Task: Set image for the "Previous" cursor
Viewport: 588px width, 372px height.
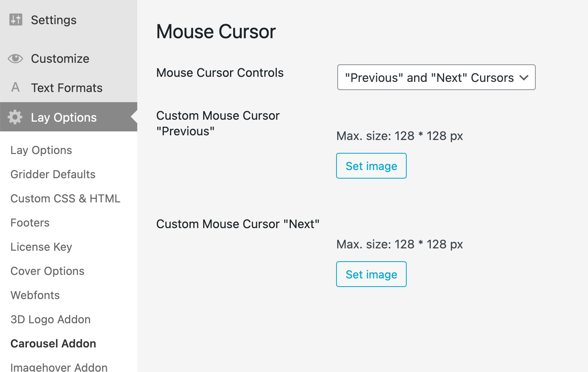Action: pos(371,166)
